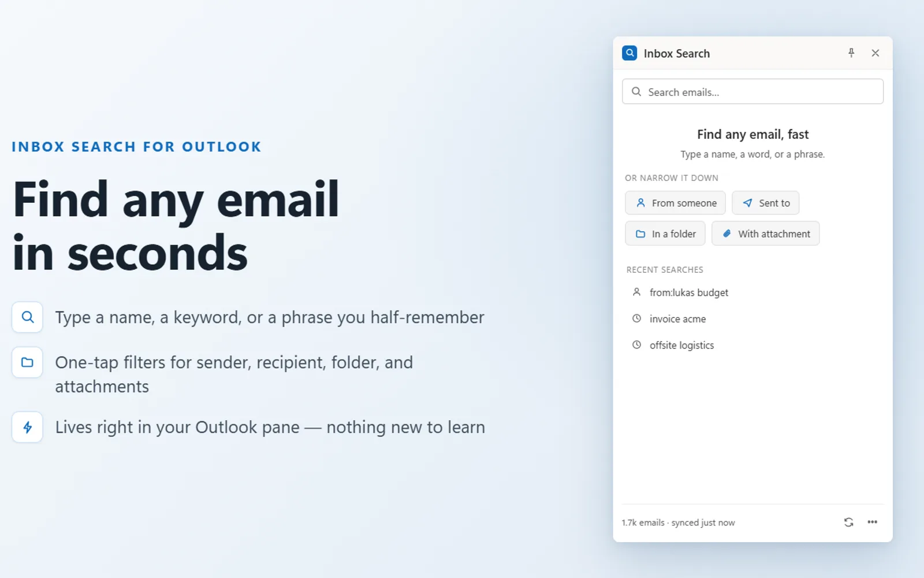Viewport: 924px width, 578px height.
Task: Pin the Inbox Search pane
Action: point(851,53)
